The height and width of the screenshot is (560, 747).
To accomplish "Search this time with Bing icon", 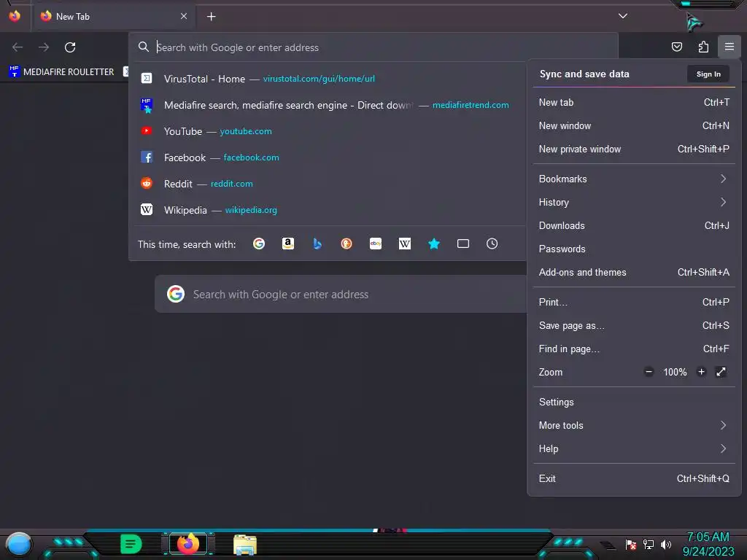I will coord(317,244).
